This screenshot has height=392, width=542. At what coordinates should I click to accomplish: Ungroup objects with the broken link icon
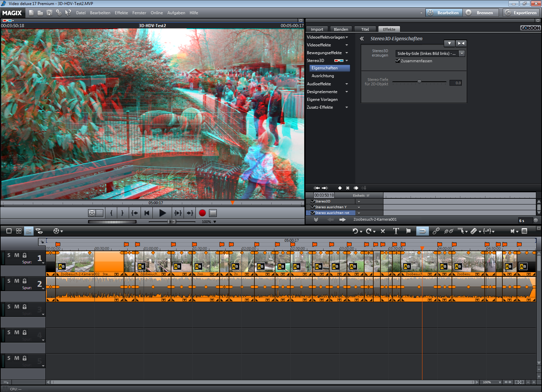449,231
